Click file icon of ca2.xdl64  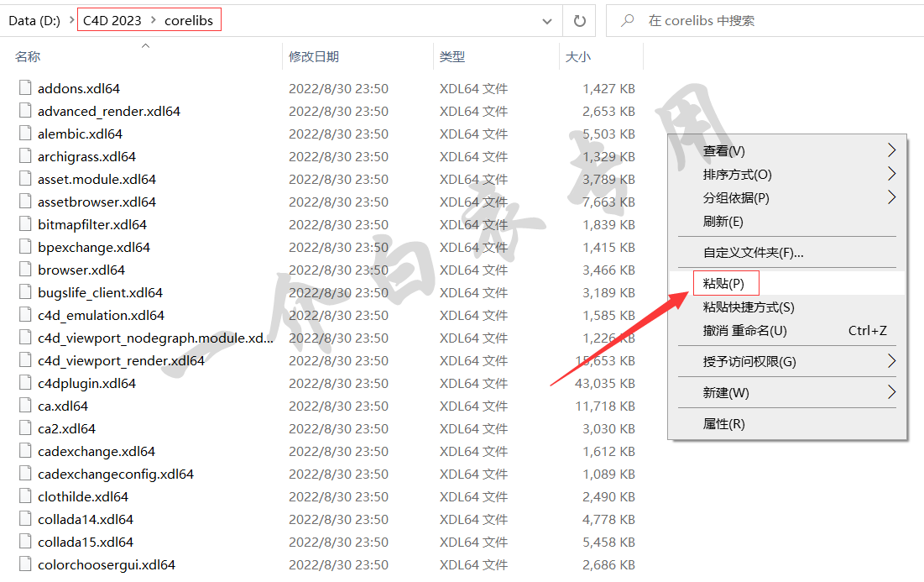pyautogui.click(x=24, y=428)
